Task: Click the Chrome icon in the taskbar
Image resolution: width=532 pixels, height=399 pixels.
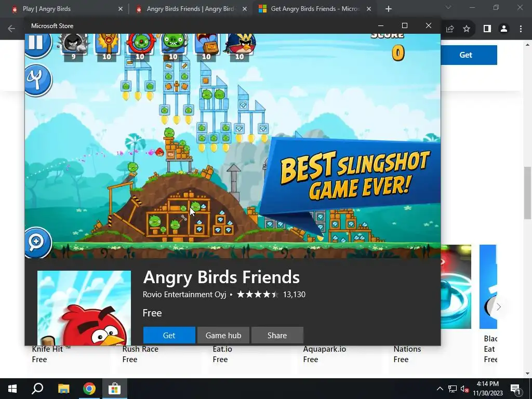Action: click(x=89, y=389)
